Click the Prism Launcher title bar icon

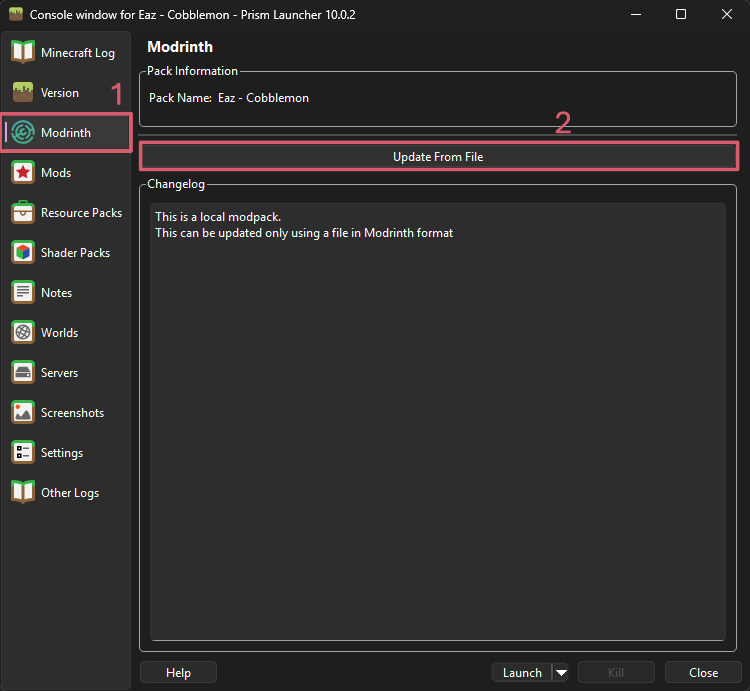[x=15, y=15]
